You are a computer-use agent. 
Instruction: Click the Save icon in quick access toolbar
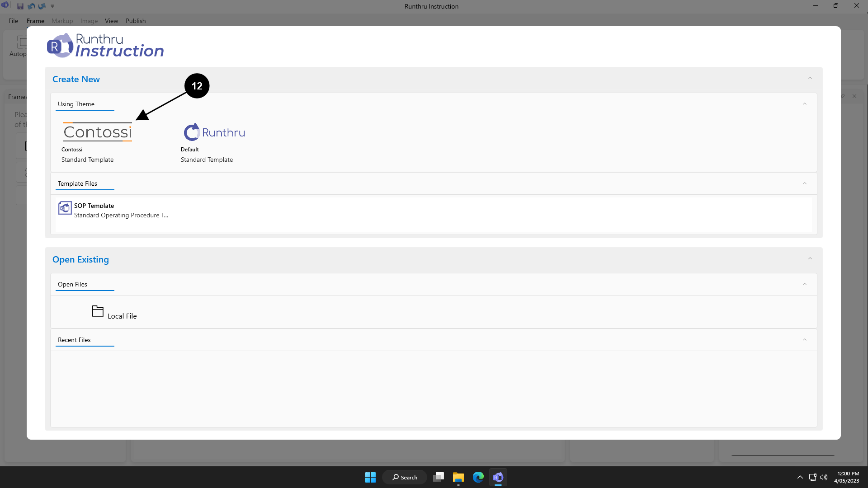(20, 6)
